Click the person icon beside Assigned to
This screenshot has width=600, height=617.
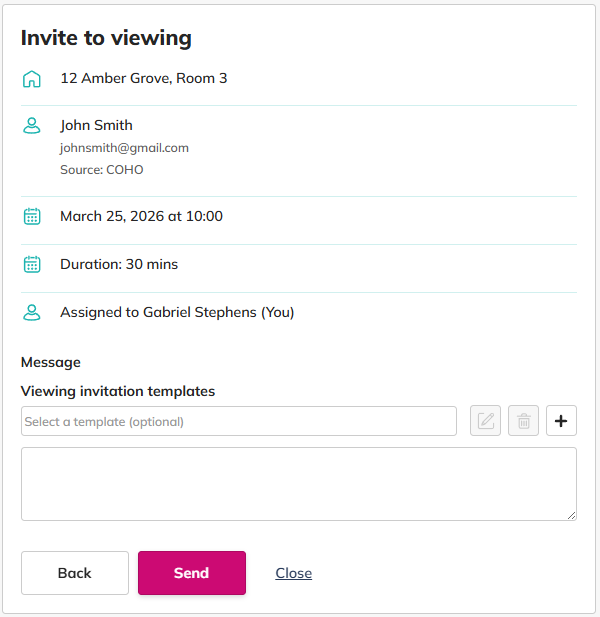[x=32, y=312]
